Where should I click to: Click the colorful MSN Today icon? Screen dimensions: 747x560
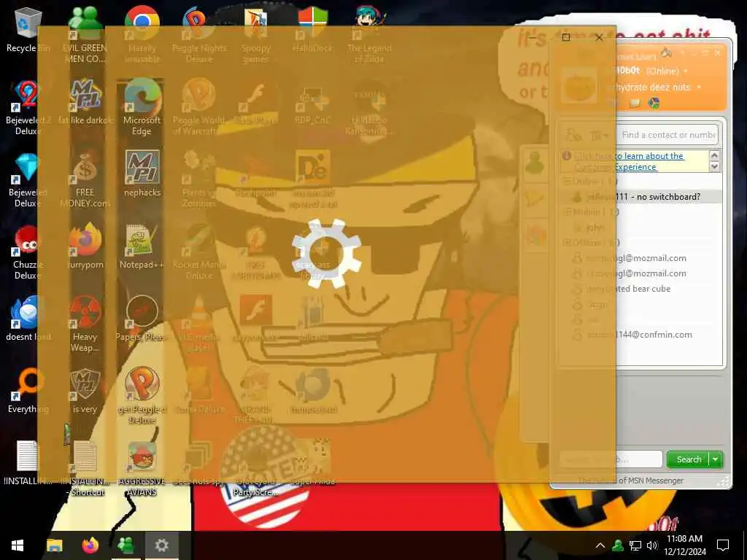[x=654, y=103]
